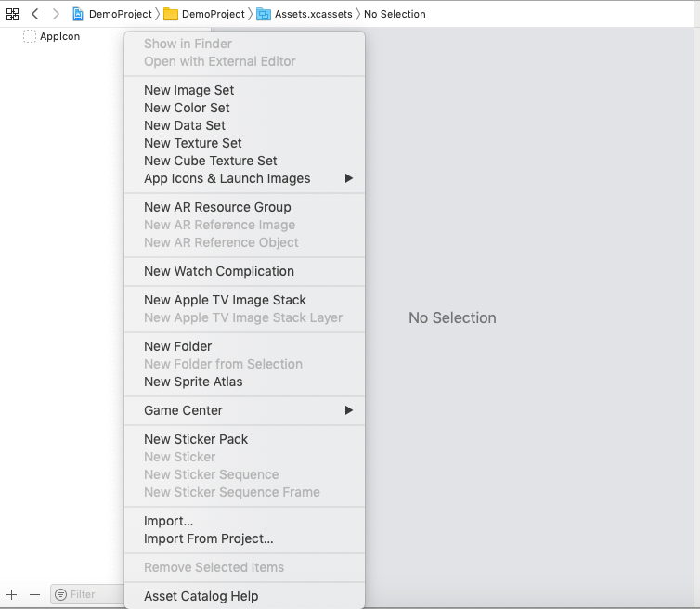
Task: Click disabled New Folder from Selection item
Action: pos(245,364)
